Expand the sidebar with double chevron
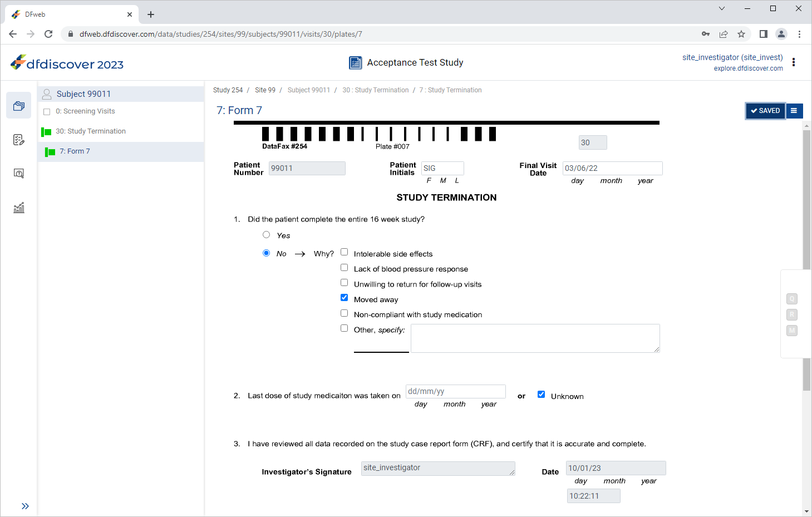812x517 pixels. pyautogui.click(x=25, y=506)
